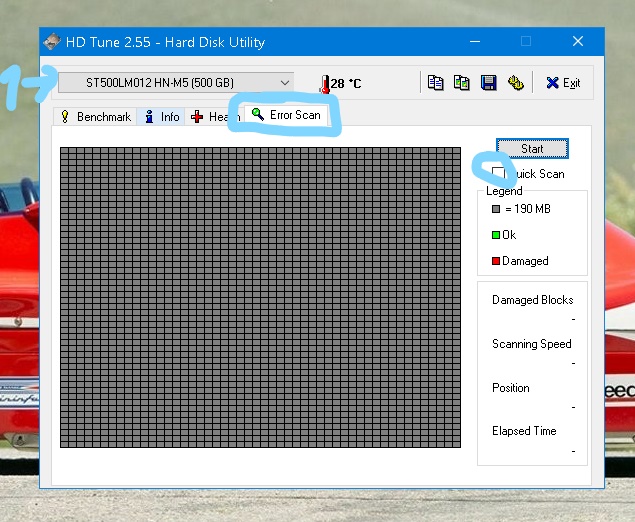Switch to the Benchmark tab
Image resolution: width=635 pixels, height=522 pixels.
coord(96,117)
